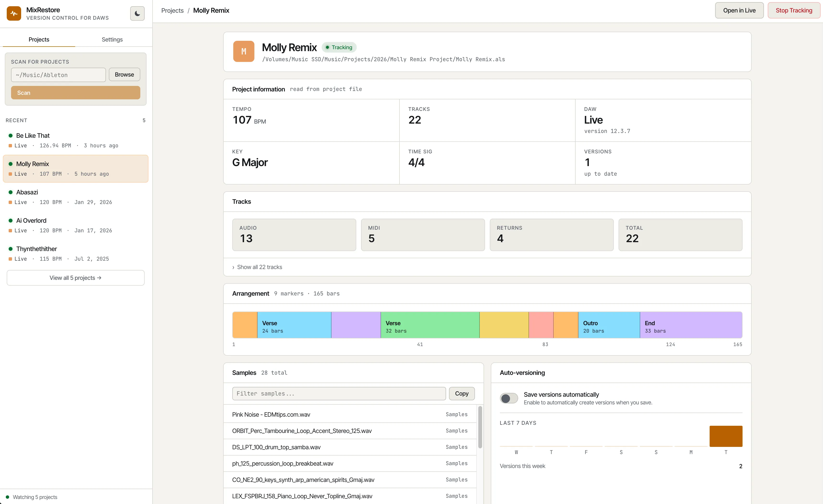The width and height of the screenshot is (823, 504).
Task: Switch to the Settings tab
Action: [112, 39]
